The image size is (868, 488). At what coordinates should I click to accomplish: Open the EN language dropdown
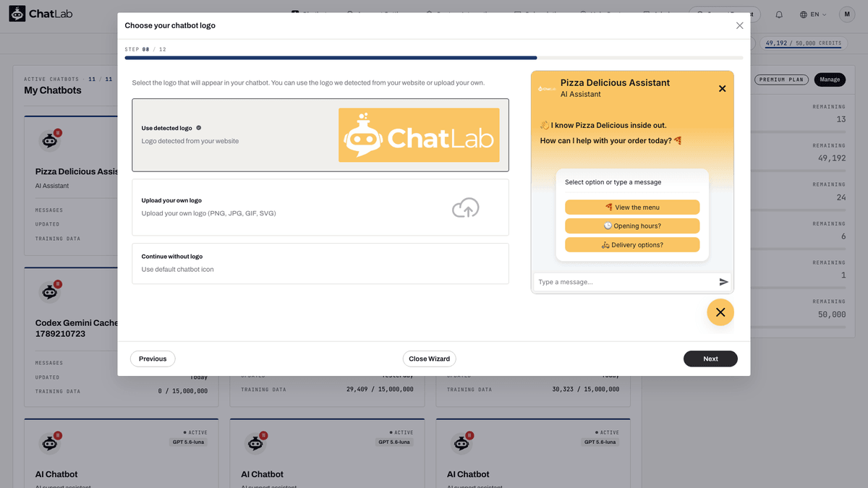click(x=813, y=14)
